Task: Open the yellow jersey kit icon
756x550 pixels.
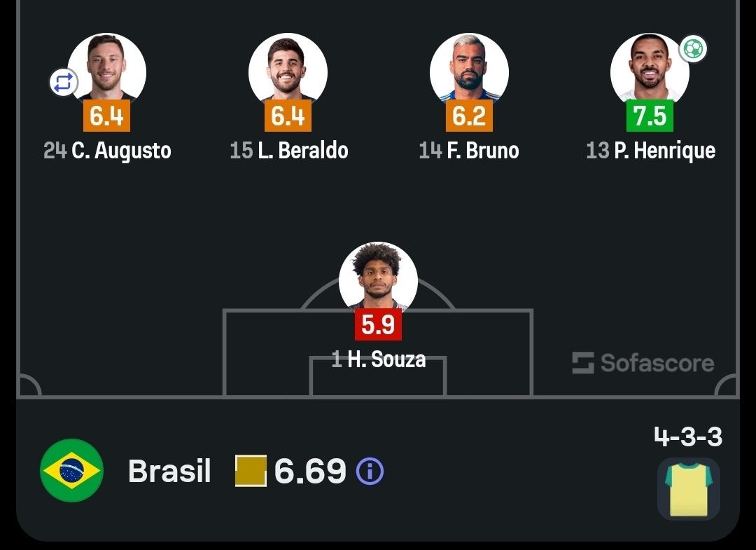Action: tap(689, 489)
